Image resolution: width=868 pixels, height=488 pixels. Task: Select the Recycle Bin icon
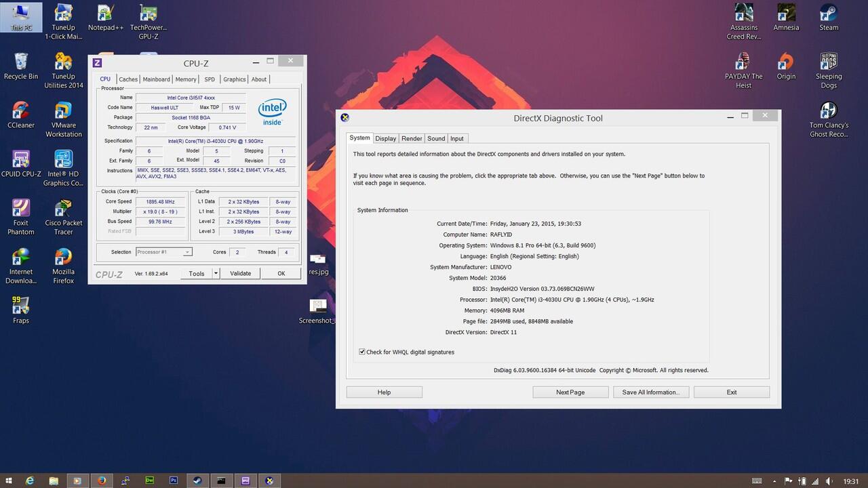click(21, 66)
